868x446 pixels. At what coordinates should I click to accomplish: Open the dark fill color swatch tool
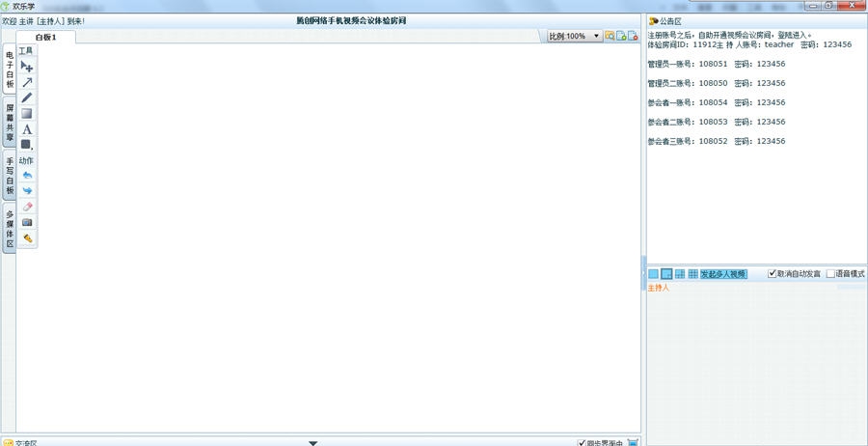(x=27, y=145)
